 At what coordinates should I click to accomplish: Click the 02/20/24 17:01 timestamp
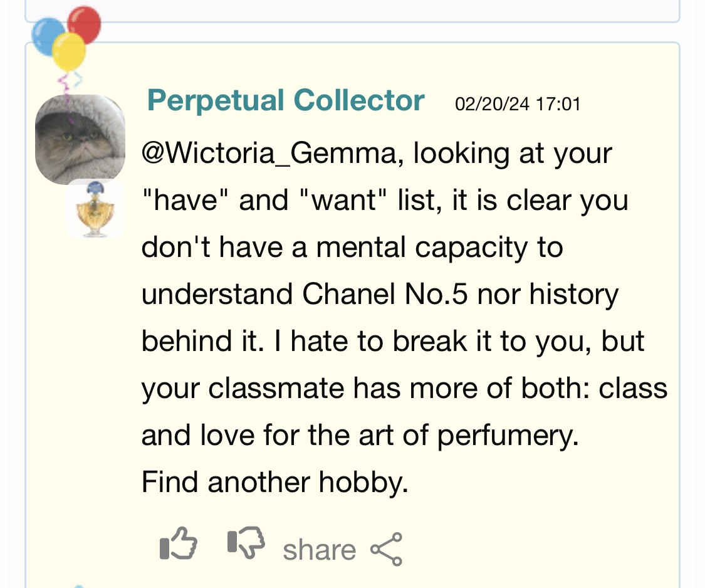point(518,104)
